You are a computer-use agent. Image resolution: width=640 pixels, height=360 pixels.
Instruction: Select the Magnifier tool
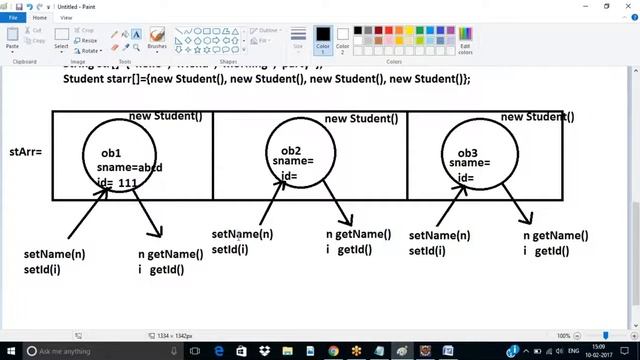coord(136,48)
